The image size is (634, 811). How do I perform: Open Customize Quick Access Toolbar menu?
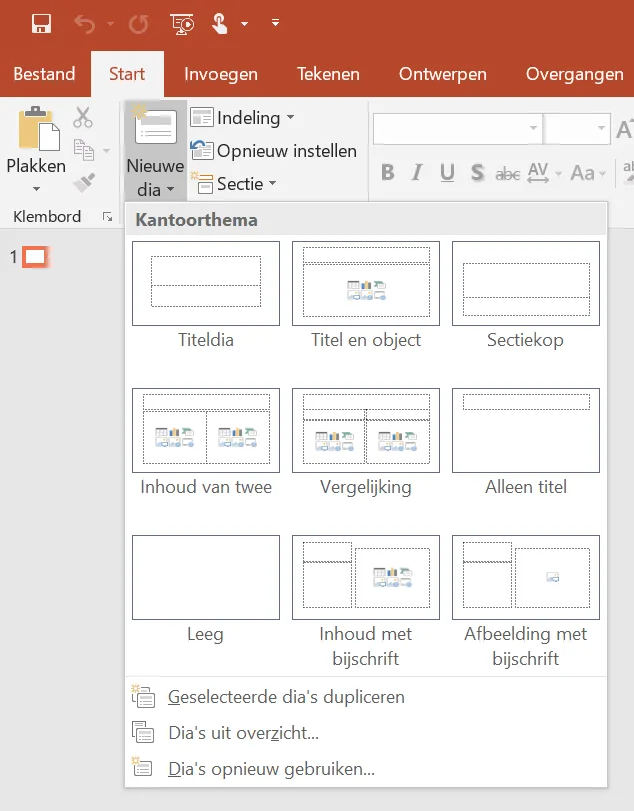click(x=276, y=23)
